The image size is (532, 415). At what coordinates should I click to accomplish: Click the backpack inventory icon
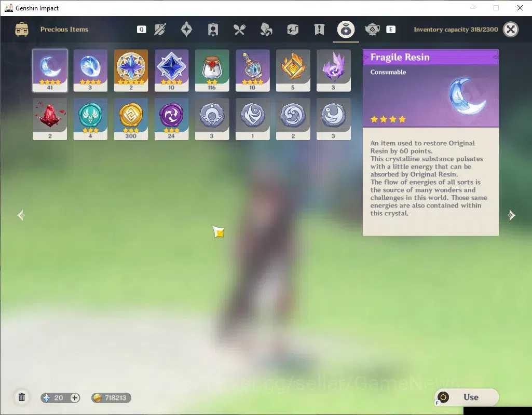pos(22,30)
